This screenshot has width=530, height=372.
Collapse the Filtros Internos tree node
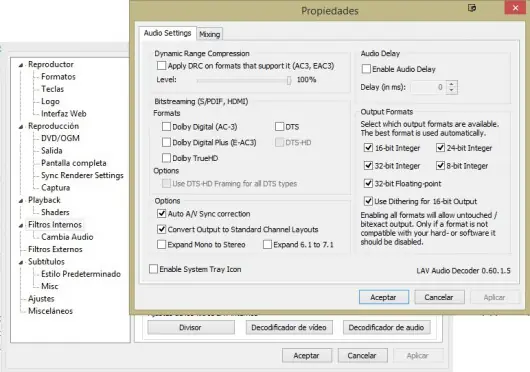click(21, 225)
